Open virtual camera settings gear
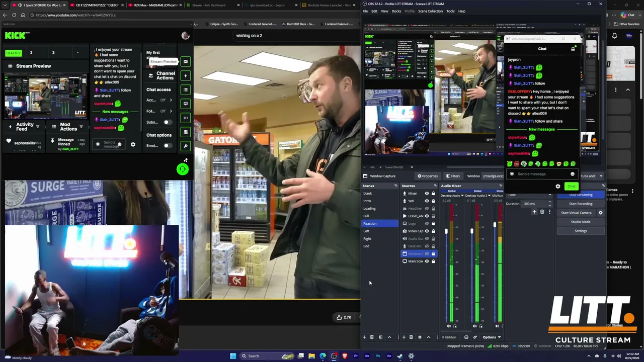644x362 pixels. tap(600, 213)
